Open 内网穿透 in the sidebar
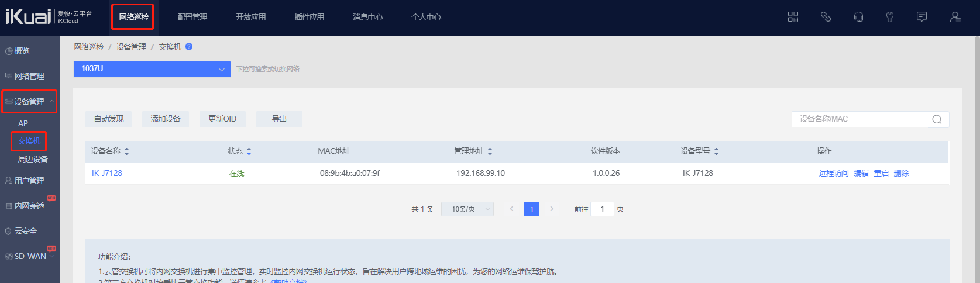The width and height of the screenshot is (980, 283). click(29, 206)
